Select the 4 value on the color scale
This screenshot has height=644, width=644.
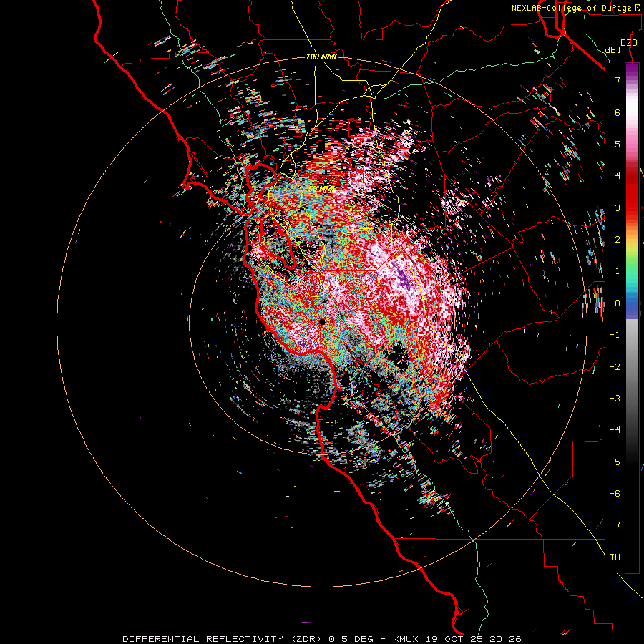click(618, 176)
